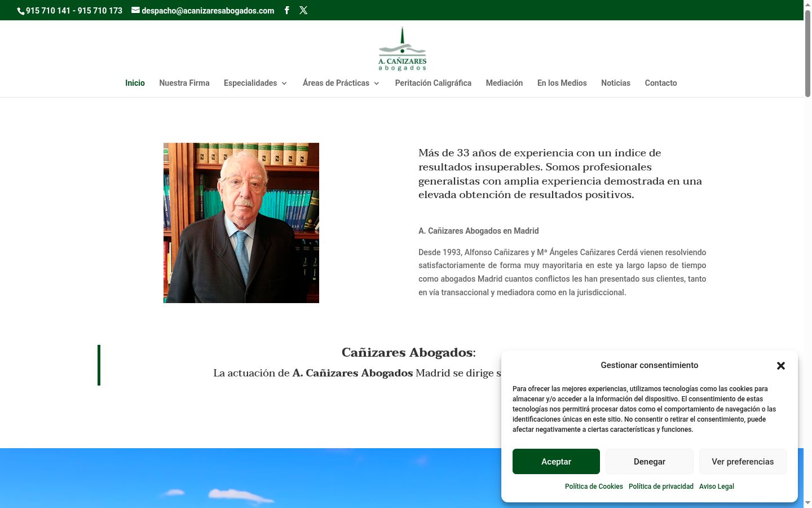Viewport: 812px width, 508px height.
Task: Go to the Inicio menu item
Action: [x=135, y=83]
